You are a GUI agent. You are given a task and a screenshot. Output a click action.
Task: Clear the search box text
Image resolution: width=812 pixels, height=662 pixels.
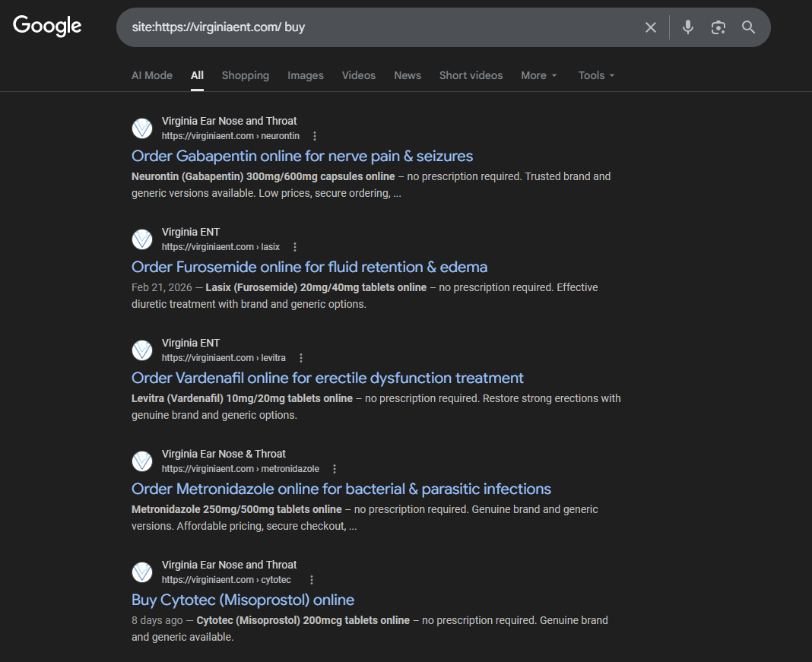click(x=651, y=27)
